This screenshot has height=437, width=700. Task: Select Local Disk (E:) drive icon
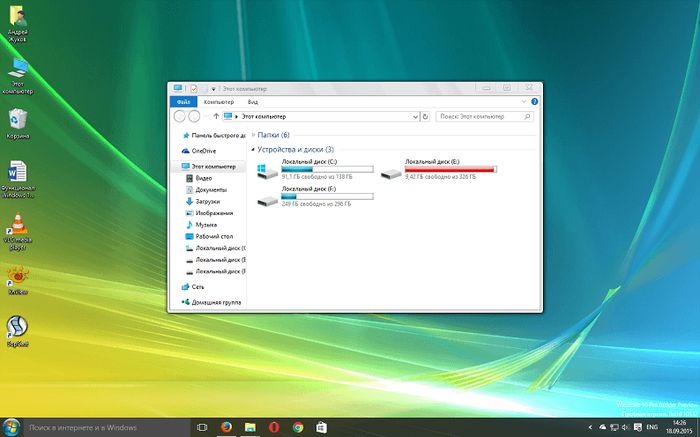click(390, 171)
